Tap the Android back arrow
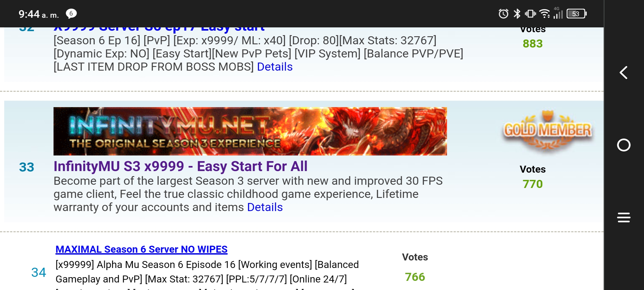644x290 pixels. 623,73
